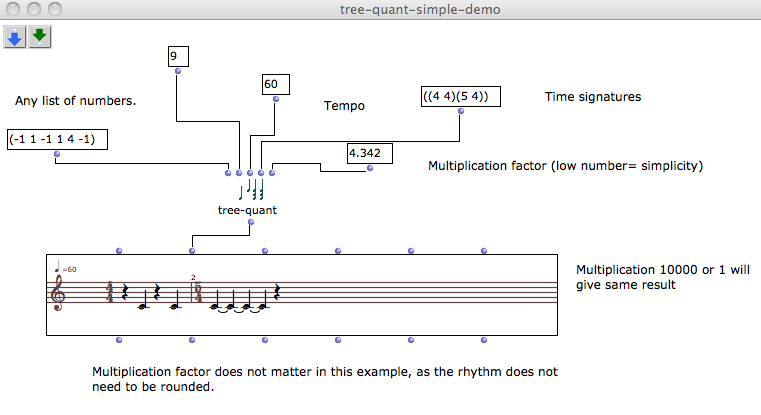Image resolution: width=761 pixels, height=415 pixels.
Task: Click the tempo marking =60 in score
Action: (68, 269)
